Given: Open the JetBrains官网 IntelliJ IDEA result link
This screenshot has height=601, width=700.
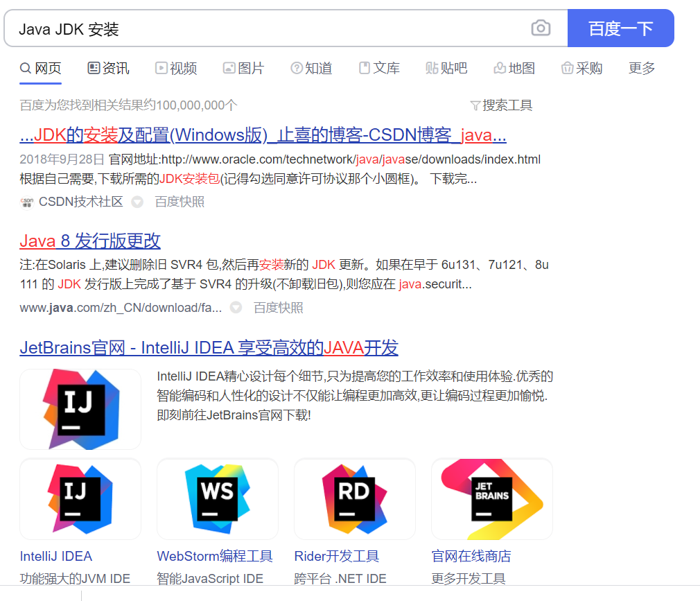Looking at the screenshot, I should (209, 348).
